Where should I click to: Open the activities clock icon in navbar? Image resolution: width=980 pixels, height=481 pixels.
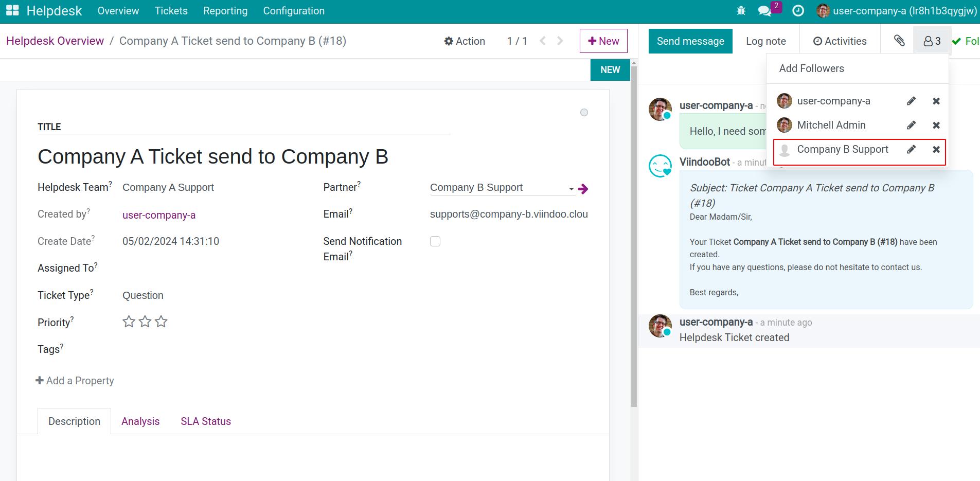click(x=798, y=11)
